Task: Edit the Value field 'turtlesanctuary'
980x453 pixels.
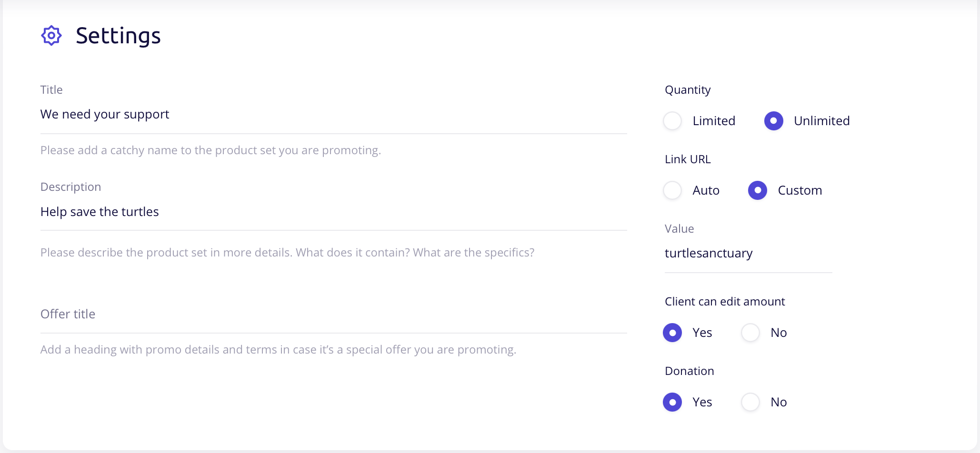Action: (748, 254)
